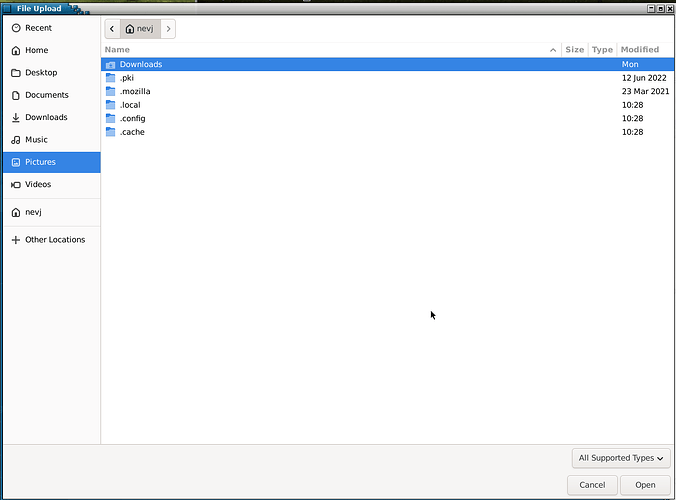Click the folder icon beside Desktop

point(16,73)
